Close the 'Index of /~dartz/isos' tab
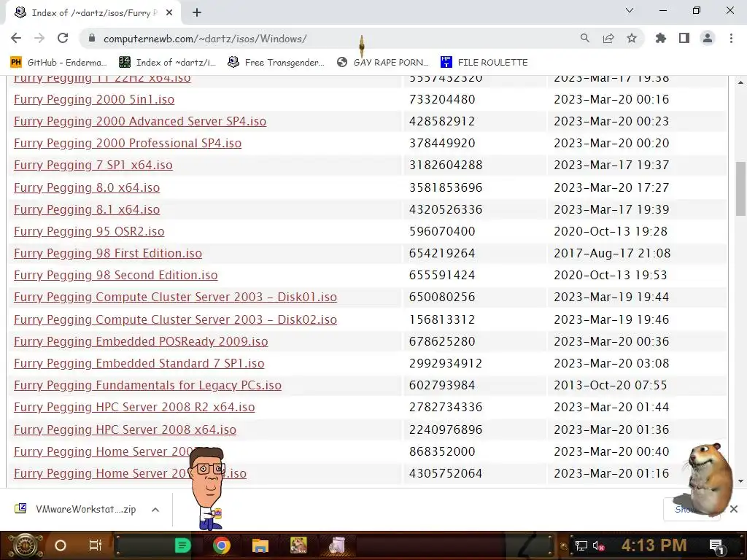 169,13
